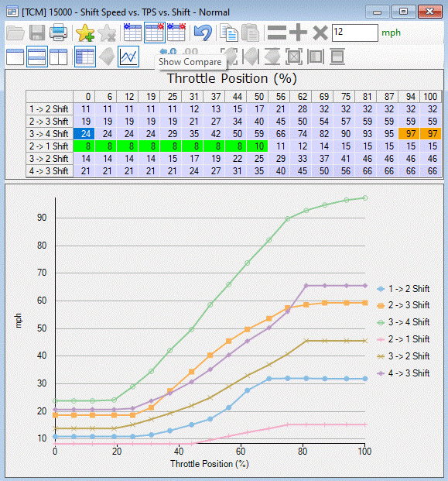This screenshot has height=481, width=448.
Task: Click 2 -> 1 Shift legend entry
Action: click(x=403, y=339)
